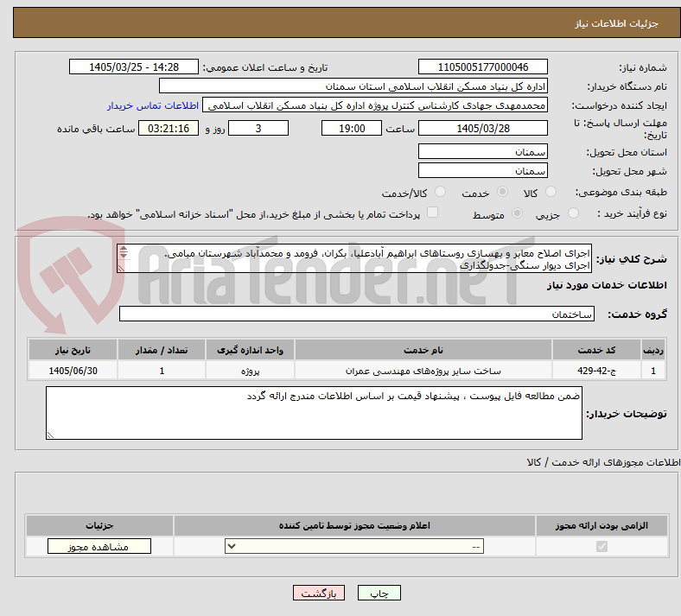Click the deadline time field 19:00
This screenshot has width=681, height=616.
(352, 128)
